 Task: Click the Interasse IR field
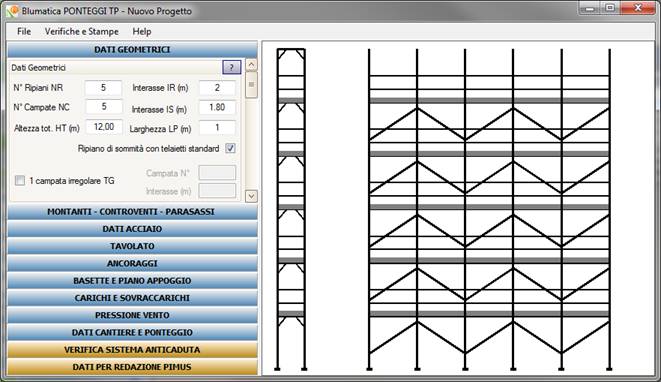pyautogui.click(x=217, y=88)
